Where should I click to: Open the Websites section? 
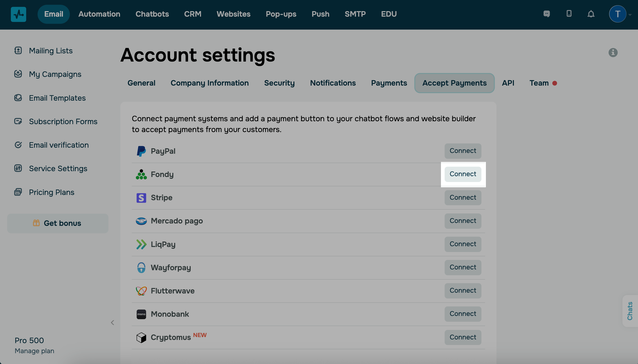pyautogui.click(x=234, y=14)
